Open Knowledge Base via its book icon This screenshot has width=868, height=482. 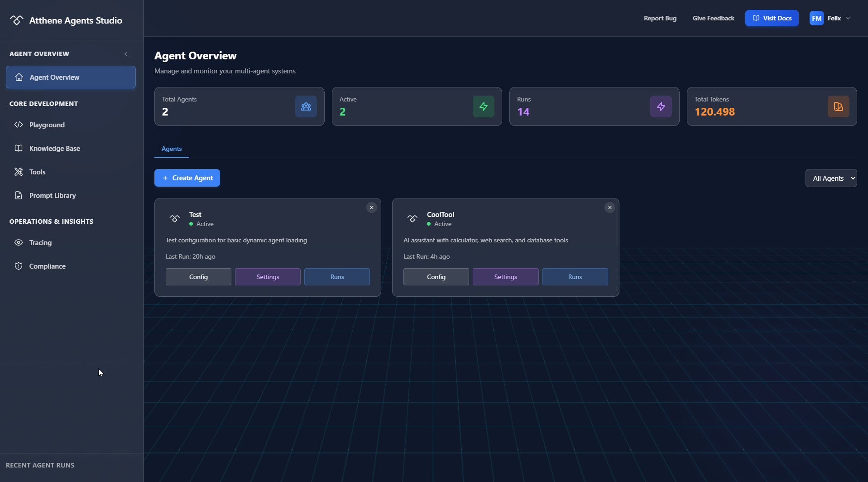[x=19, y=148]
